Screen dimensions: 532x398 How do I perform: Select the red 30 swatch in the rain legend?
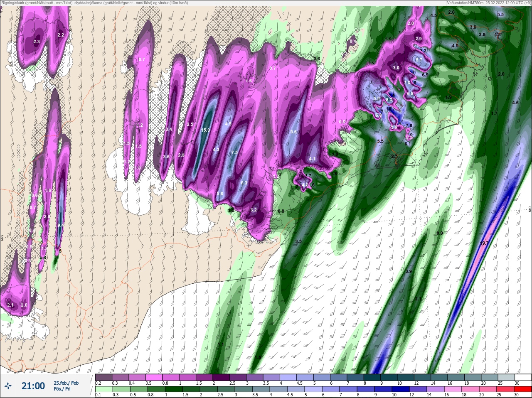[x=523, y=389]
